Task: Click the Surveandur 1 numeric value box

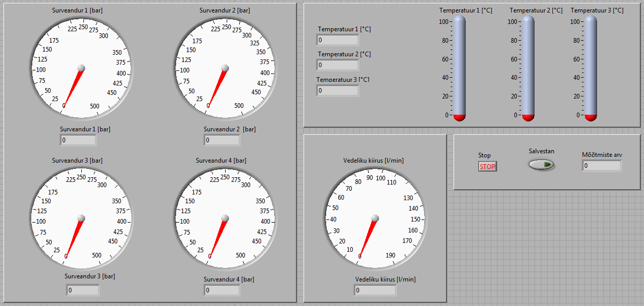Action: [x=78, y=140]
